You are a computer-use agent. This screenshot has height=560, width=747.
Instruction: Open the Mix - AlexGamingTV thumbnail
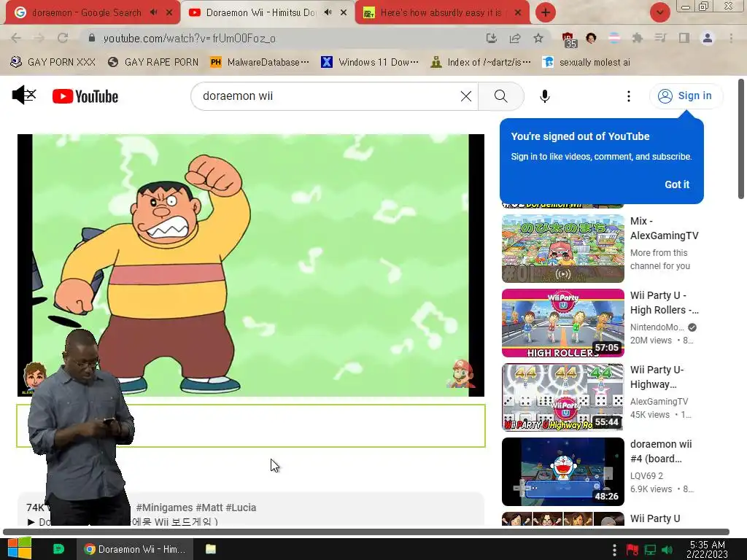pos(562,248)
